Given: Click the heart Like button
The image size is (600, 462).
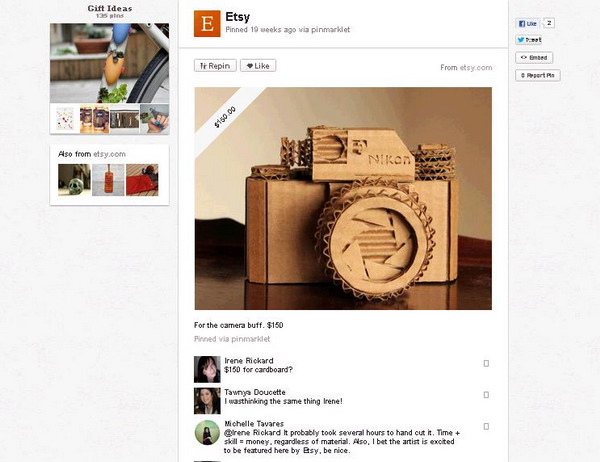Looking at the screenshot, I should pyautogui.click(x=258, y=66).
